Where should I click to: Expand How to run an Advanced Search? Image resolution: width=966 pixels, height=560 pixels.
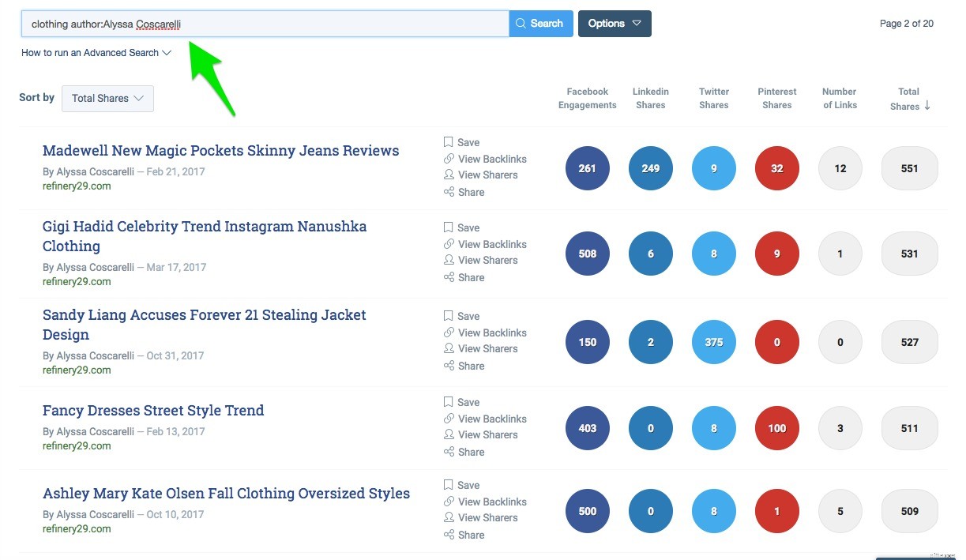(89, 53)
